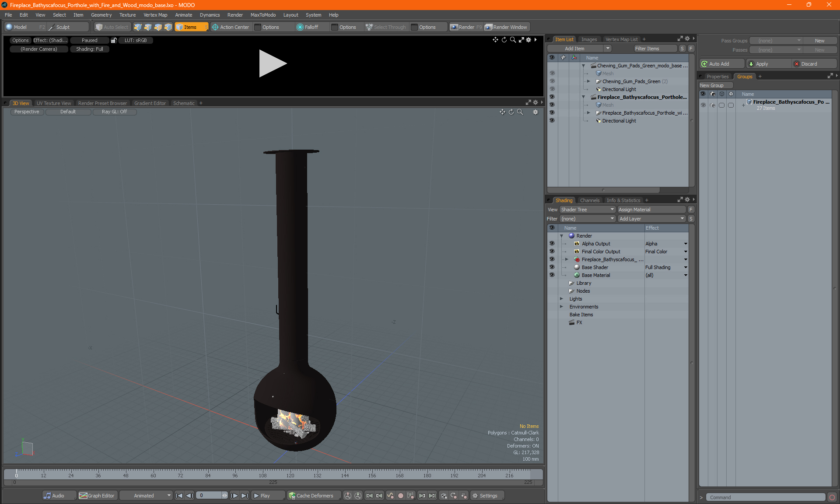This screenshot has height=504, width=840.
Task: Click the Perspective view button
Action: pos(27,112)
